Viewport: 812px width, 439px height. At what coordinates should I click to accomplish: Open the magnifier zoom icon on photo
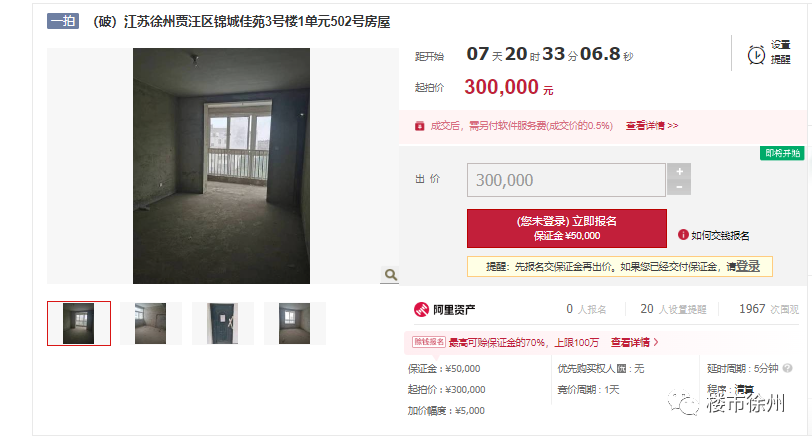point(390,275)
